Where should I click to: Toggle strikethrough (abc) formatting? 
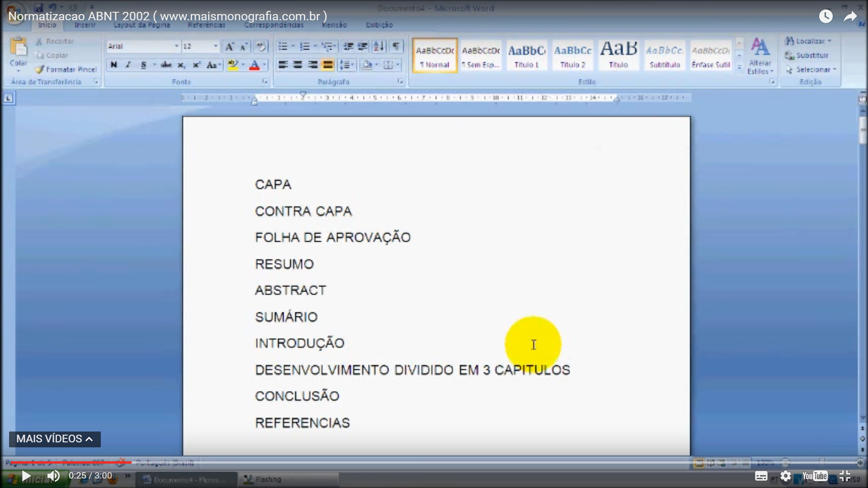[166, 65]
